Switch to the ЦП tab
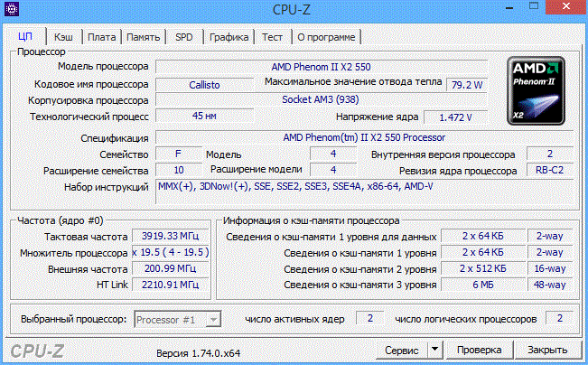The height and width of the screenshot is (365, 588). [25, 37]
